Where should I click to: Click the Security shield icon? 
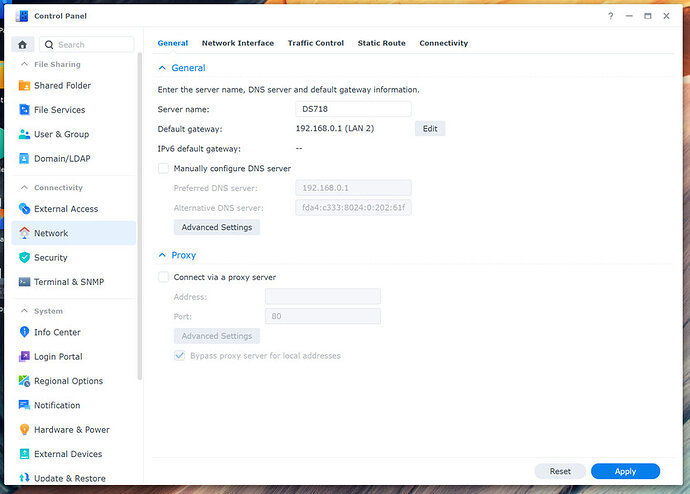pyautogui.click(x=25, y=257)
